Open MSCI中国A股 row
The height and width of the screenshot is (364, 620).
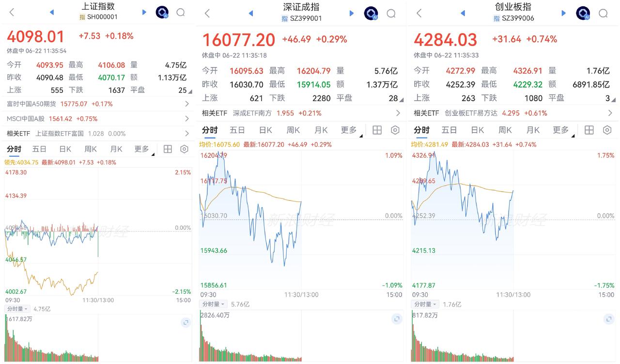98,119
